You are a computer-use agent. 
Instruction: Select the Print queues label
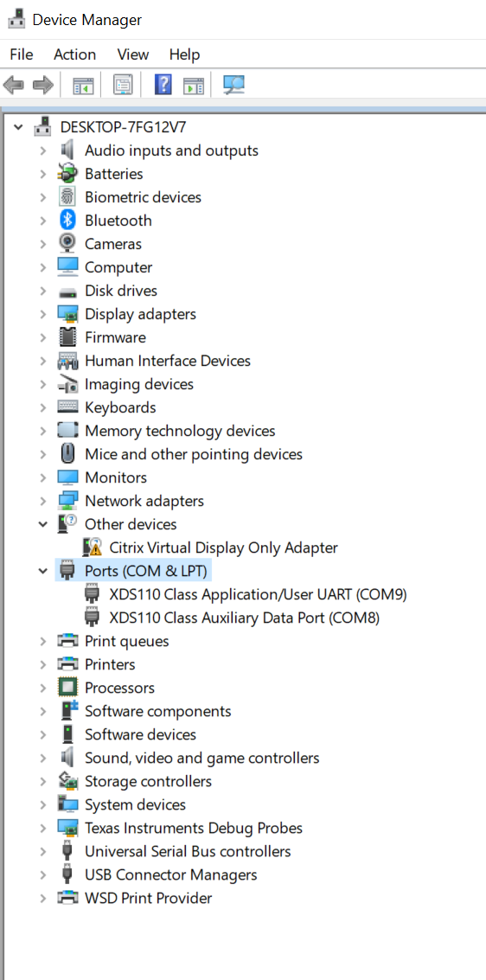(127, 641)
